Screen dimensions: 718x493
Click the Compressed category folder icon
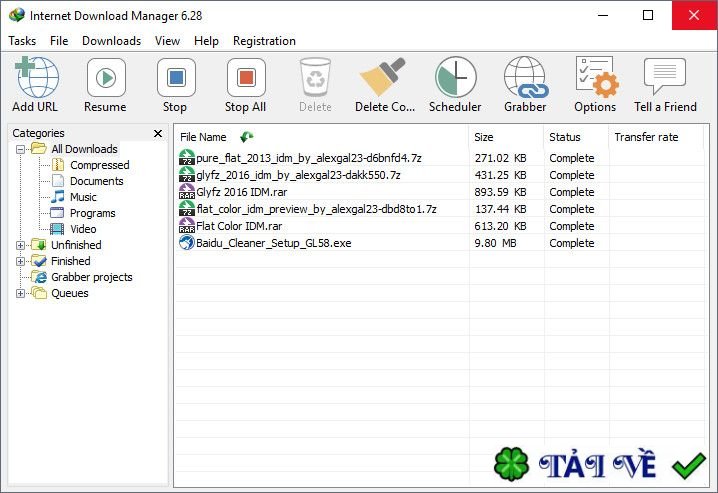click(x=58, y=164)
